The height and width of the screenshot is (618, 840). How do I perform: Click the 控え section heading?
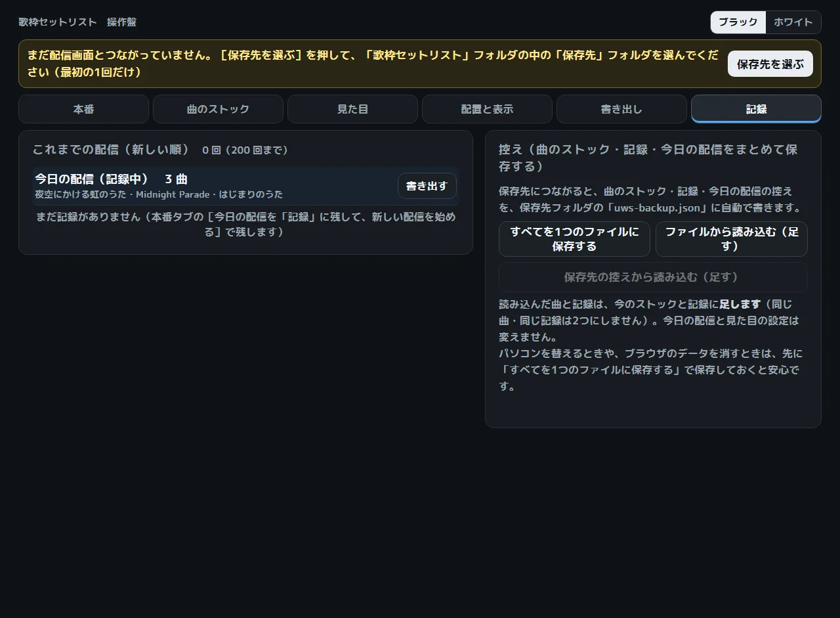(648, 158)
